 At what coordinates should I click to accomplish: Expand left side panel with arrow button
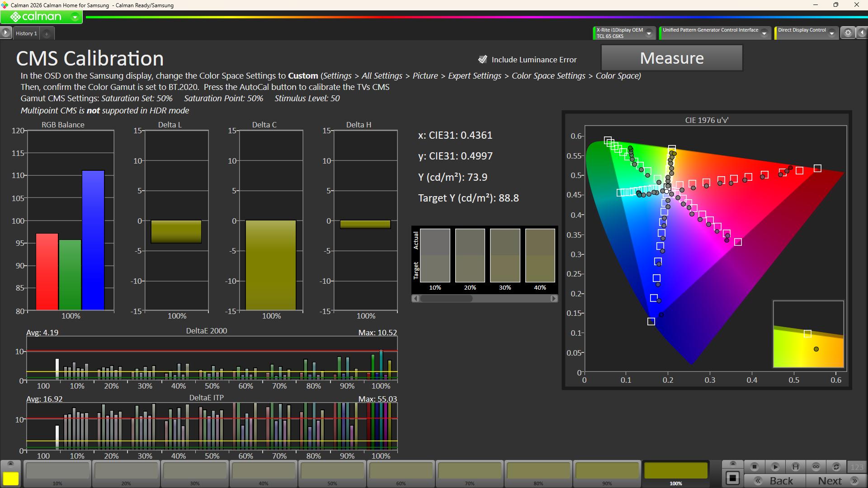point(5,33)
